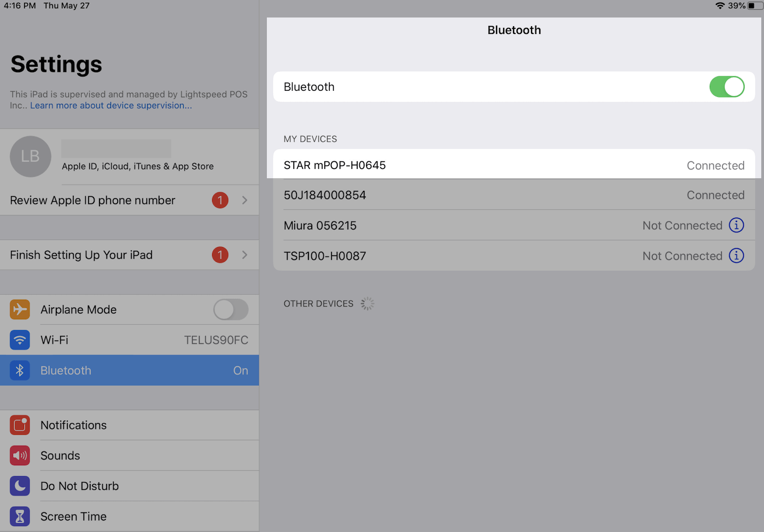Screen dimensions: 764x532
Task: Switch off the Bluetooth toggle
Action: pos(727,86)
